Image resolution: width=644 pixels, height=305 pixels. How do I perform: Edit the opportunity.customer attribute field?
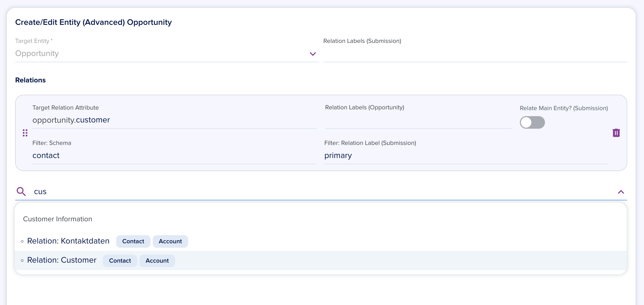pyautogui.click(x=174, y=120)
